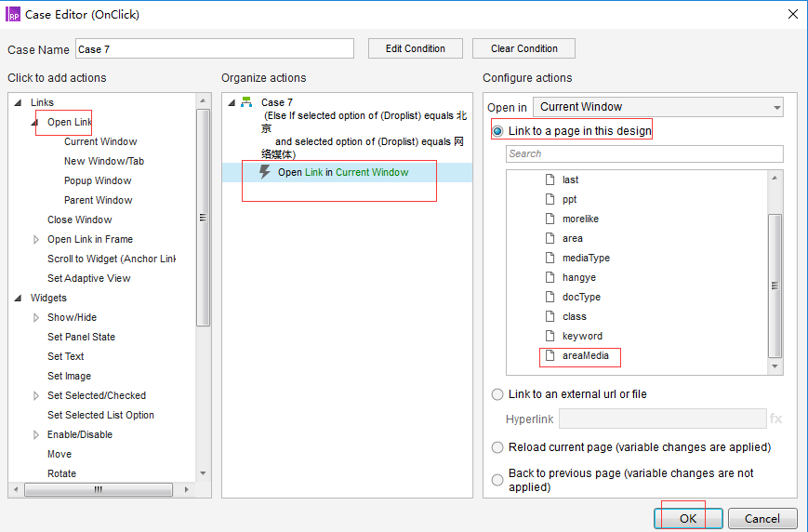Expand Set Selected/Checked actions
Image resolution: width=808 pixels, height=532 pixels.
36,396
